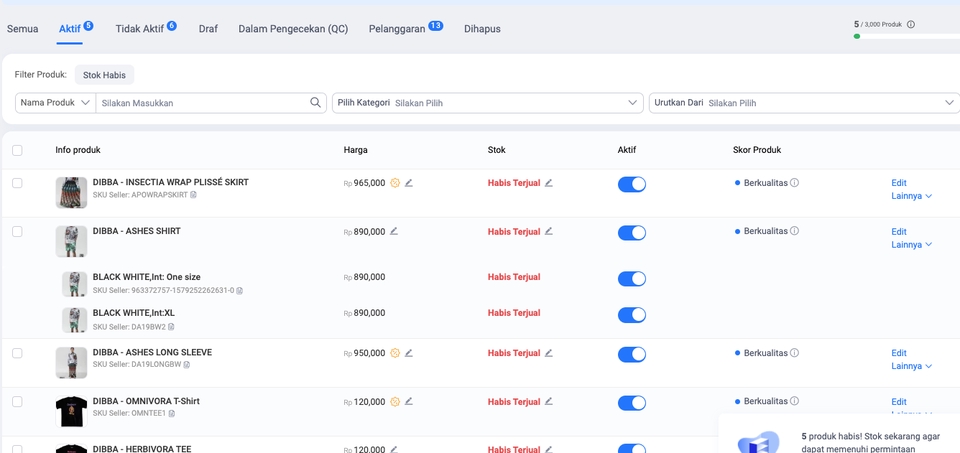
Task: Edit stock pencil for ASHES LONG SLEEVE
Action: [x=549, y=353]
